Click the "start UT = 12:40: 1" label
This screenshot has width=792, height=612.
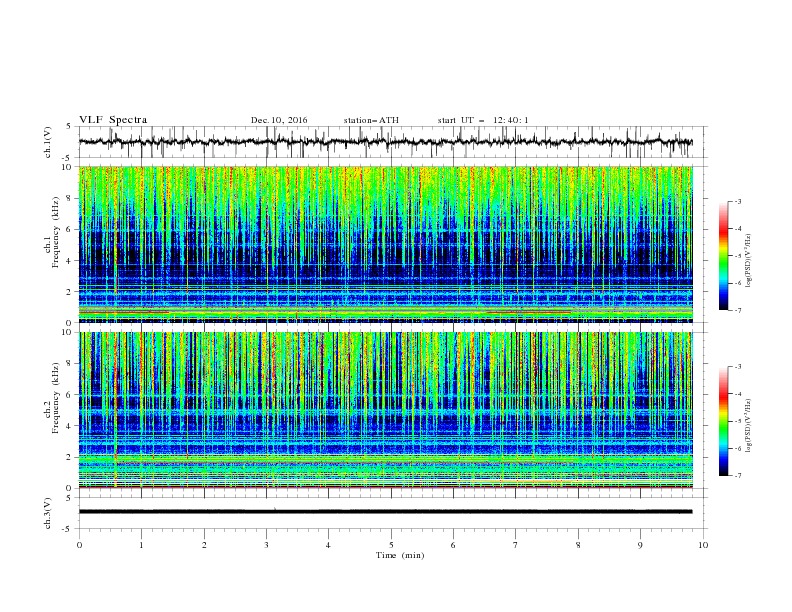[483, 120]
